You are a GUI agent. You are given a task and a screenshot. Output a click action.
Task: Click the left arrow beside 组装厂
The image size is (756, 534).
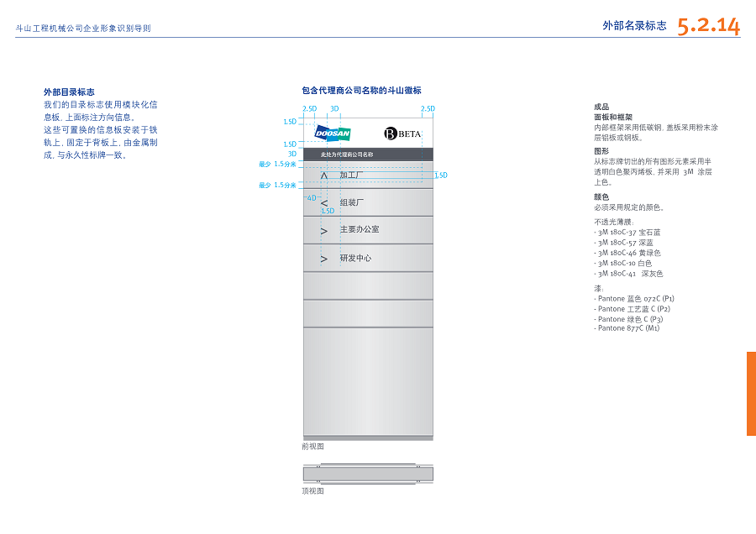click(x=324, y=203)
